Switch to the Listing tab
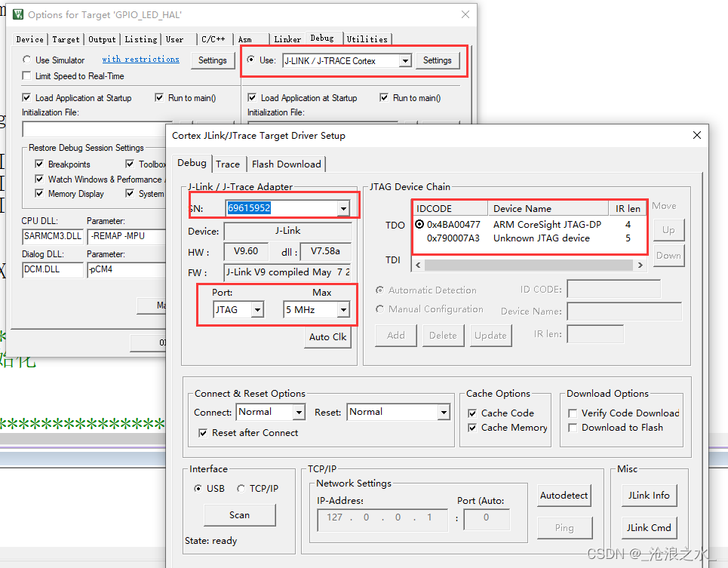The image size is (728, 568). pos(140,39)
